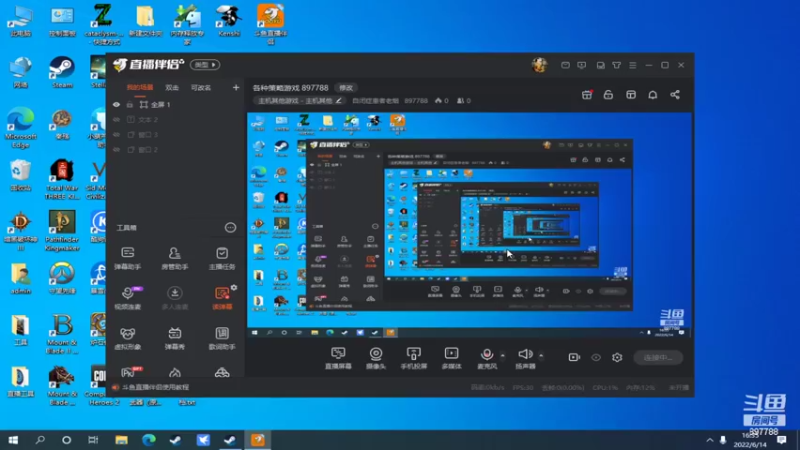The width and height of the screenshot is (800, 450).
Task: Click the orange 读弹幕 read-danmaku tool
Action: click(222, 298)
